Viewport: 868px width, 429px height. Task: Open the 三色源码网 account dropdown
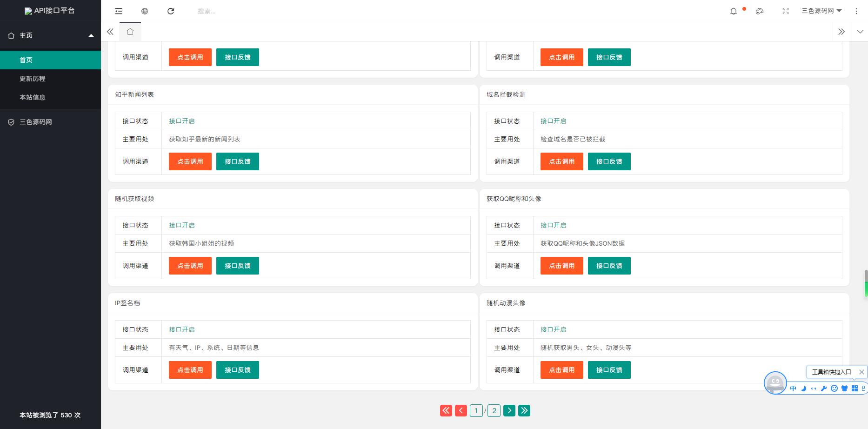point(821,11)
